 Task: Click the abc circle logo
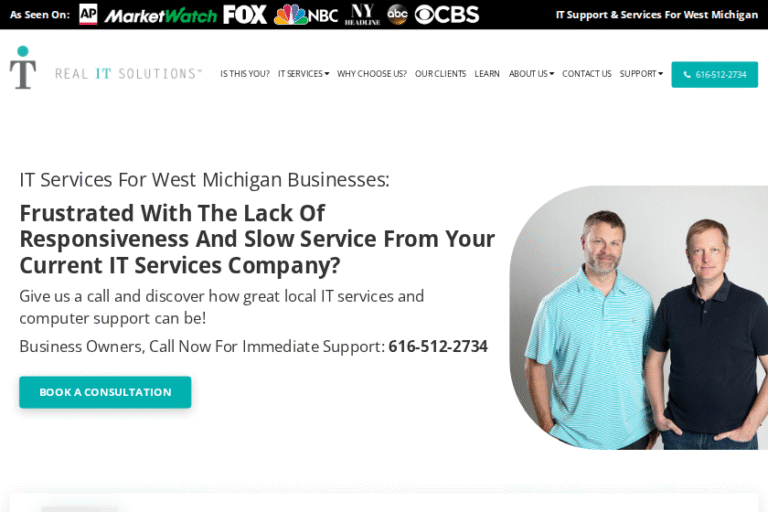point(397,14)
